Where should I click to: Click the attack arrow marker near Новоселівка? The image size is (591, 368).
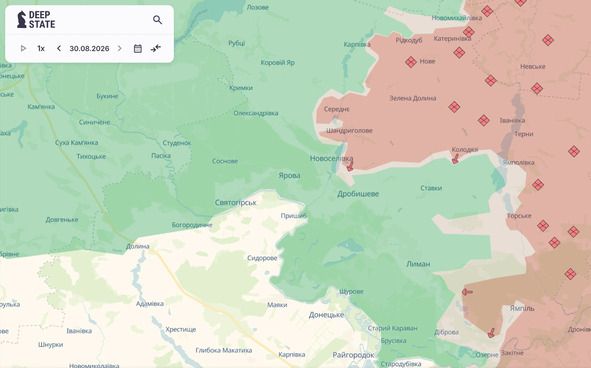tap(350, 166)
